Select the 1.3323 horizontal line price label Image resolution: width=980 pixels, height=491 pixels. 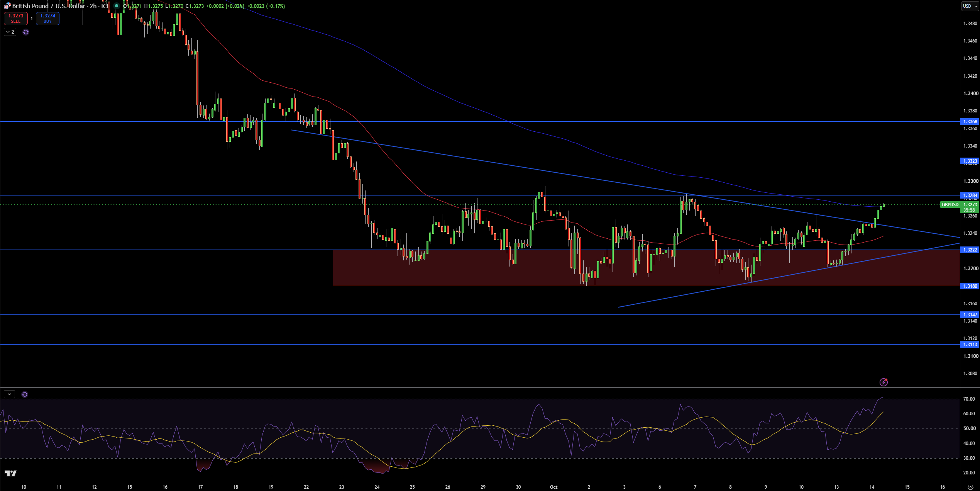click(970, 161)
